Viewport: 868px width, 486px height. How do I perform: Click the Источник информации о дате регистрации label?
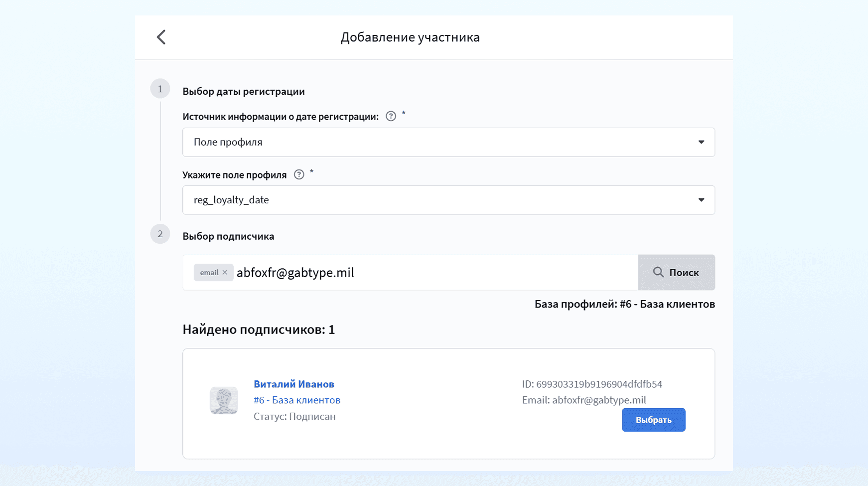tap(281, 117)
